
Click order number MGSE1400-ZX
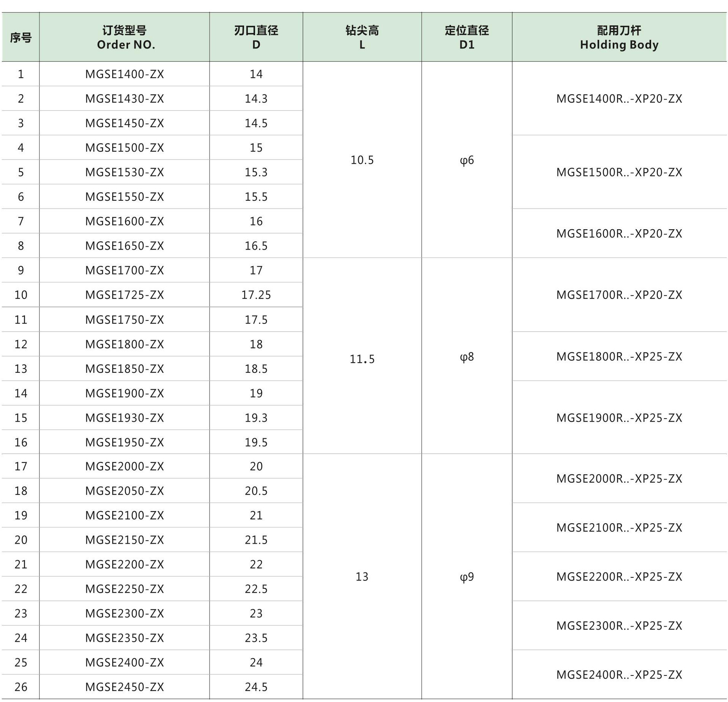click(125, 74)
